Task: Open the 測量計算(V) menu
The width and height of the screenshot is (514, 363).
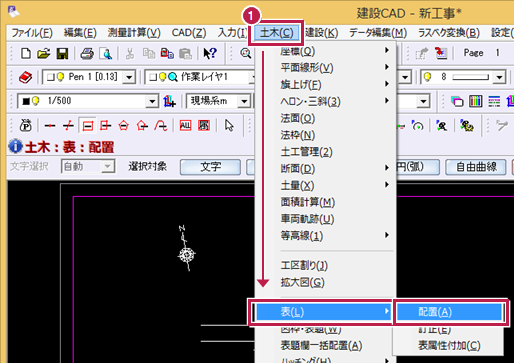Action: 134,33
